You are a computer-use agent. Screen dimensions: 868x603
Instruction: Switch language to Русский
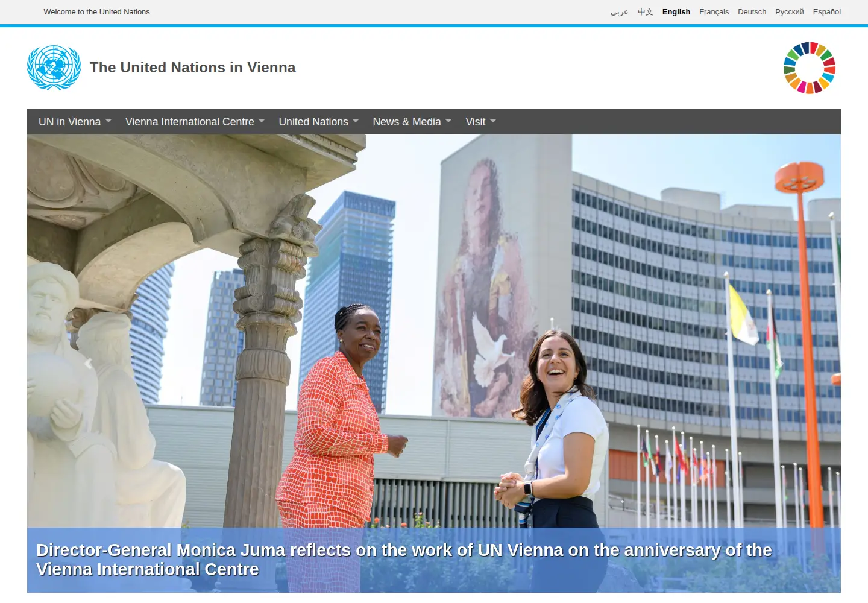(790, 12)
